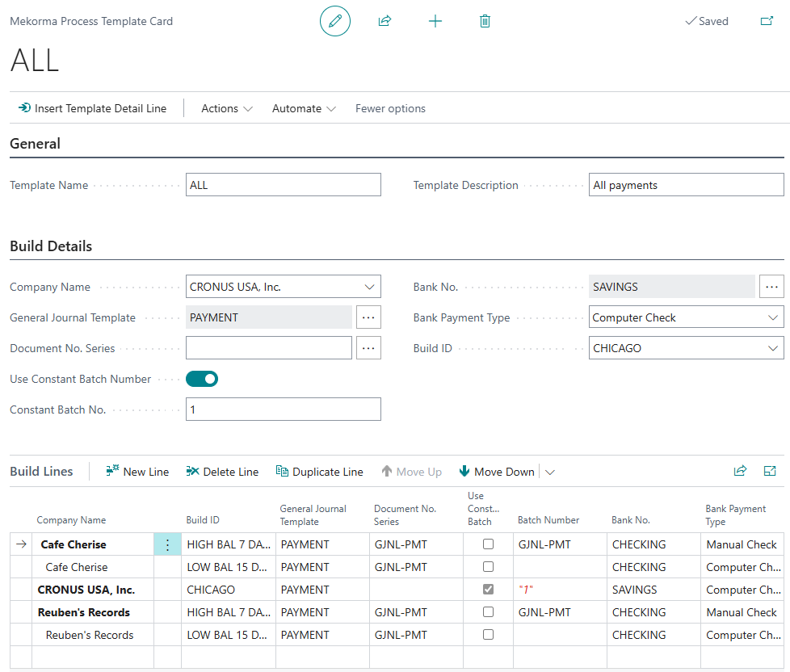
Task: Check Use Const Batch for HIGH BAL Reuben's Records
Action: 488,612
